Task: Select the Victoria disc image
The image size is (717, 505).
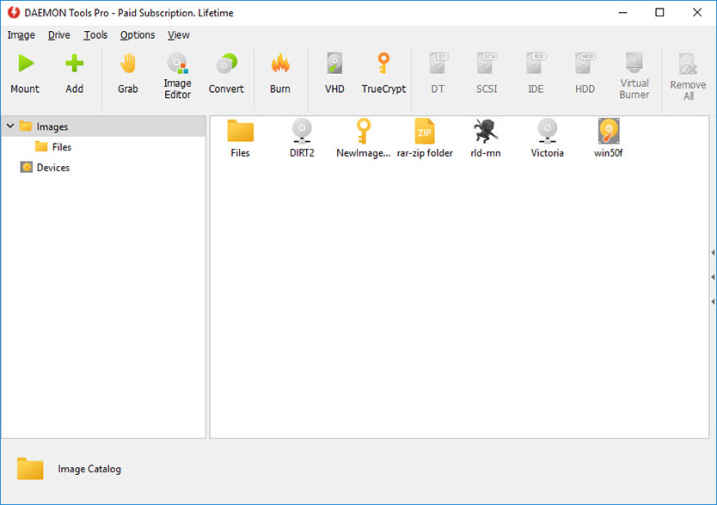Action: [547, 137]
